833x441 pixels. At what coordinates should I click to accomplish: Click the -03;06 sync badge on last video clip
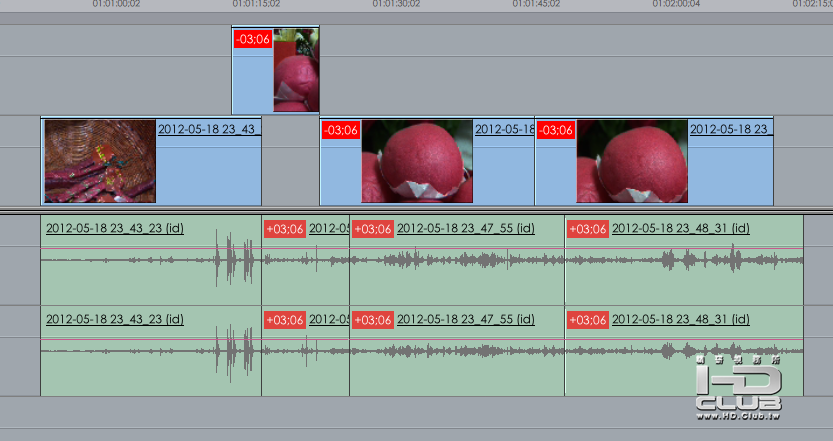(x=556, y=130)
